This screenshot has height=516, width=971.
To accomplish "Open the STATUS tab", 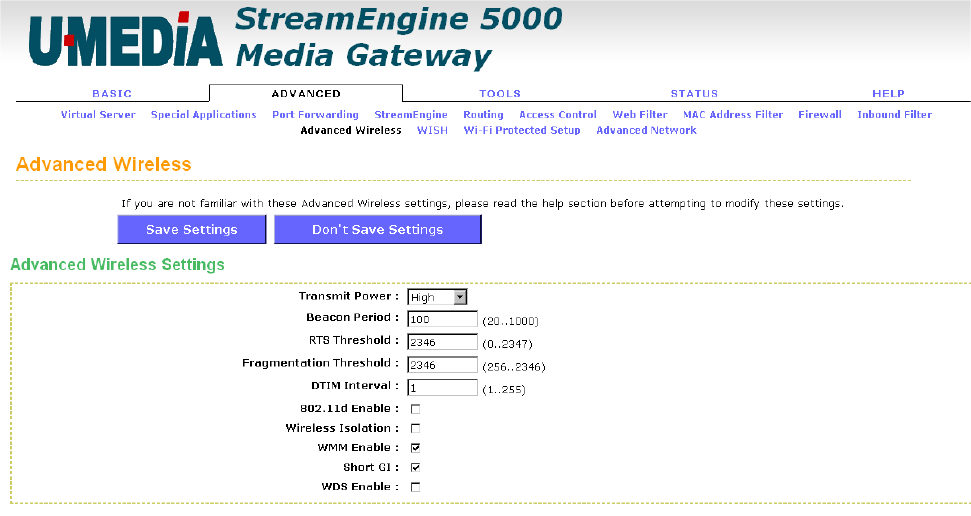I will tap(694, 94).
